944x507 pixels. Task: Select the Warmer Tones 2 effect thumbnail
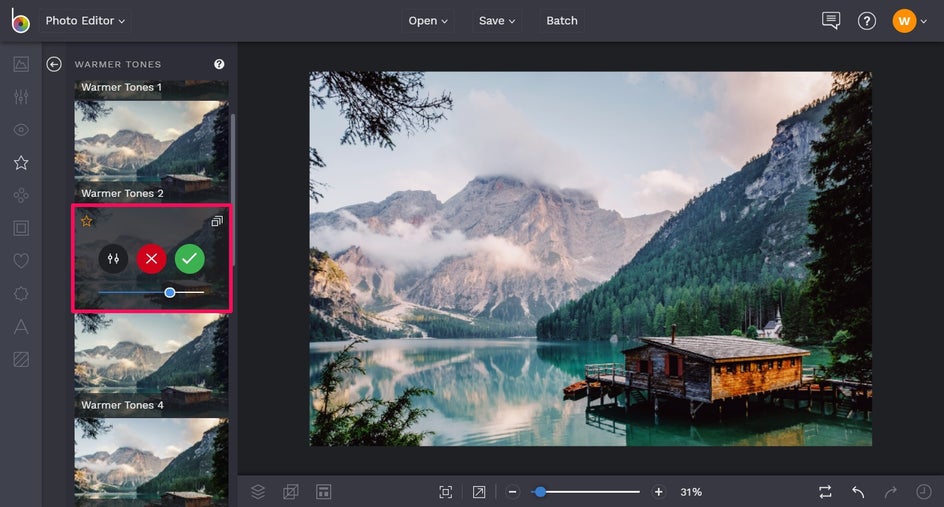click(x=151, y=151)
